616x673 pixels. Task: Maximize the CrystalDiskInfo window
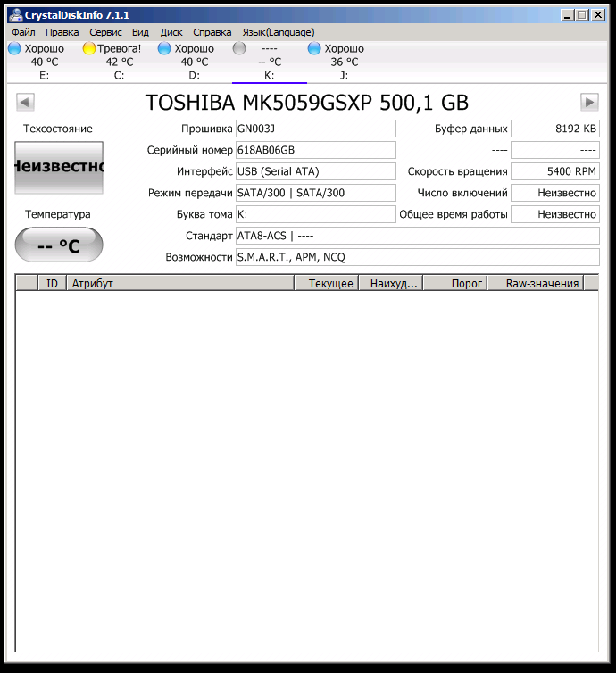click(x=582, y=15)
